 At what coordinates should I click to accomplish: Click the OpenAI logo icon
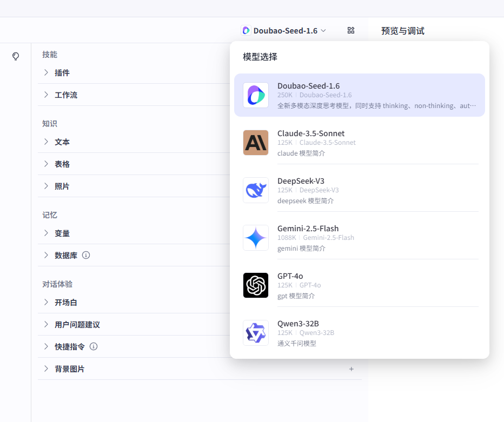pos(256,285)
